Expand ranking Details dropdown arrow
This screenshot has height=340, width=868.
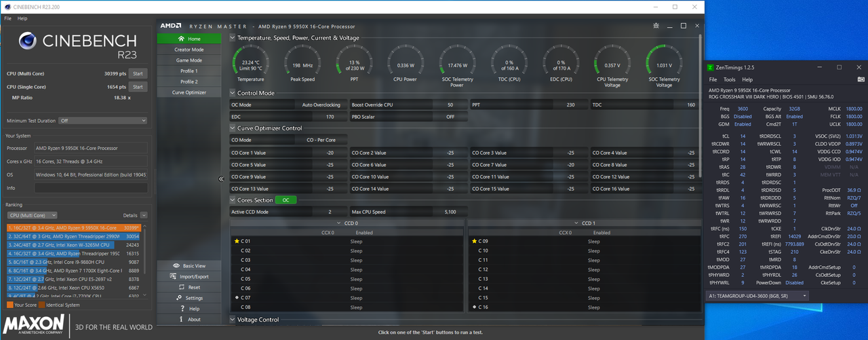click(x=144, y=215)
